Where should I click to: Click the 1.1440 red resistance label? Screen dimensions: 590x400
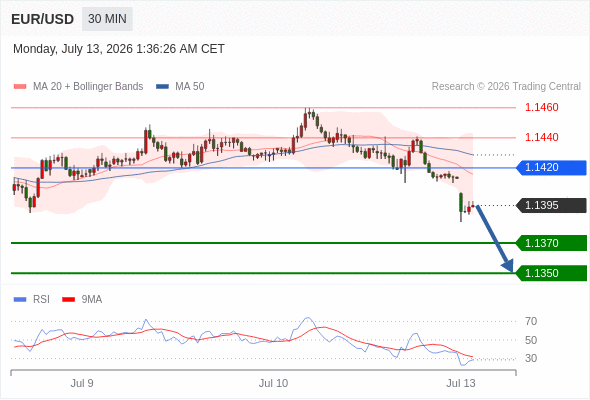(x=541, y=137)
